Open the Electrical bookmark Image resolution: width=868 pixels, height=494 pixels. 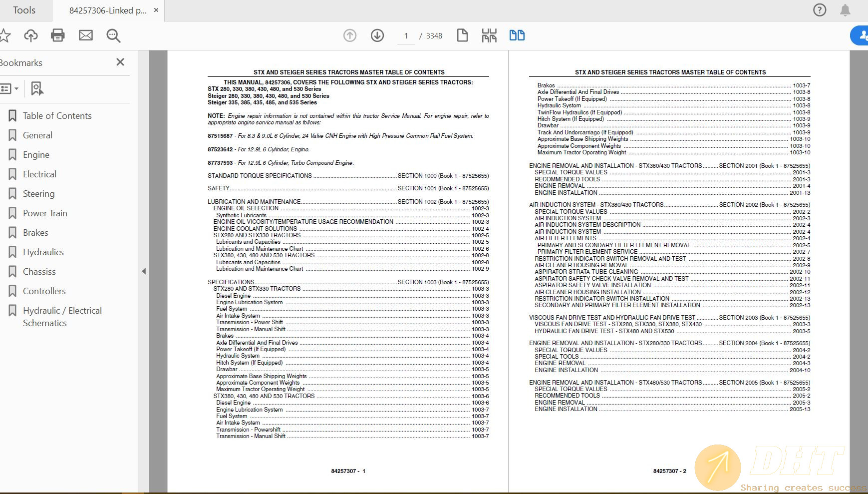point(39,174)
